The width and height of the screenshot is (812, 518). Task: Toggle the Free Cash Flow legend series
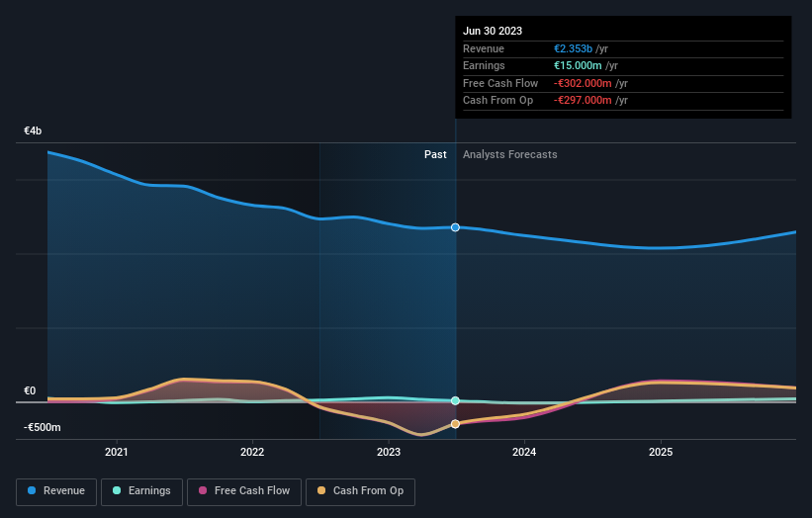point(244,491)
